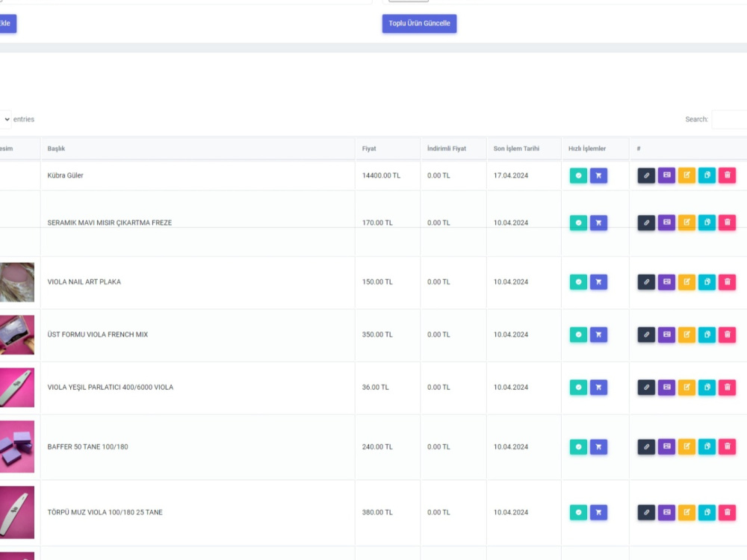Select the Kübra Güler title text

point(65,175)
